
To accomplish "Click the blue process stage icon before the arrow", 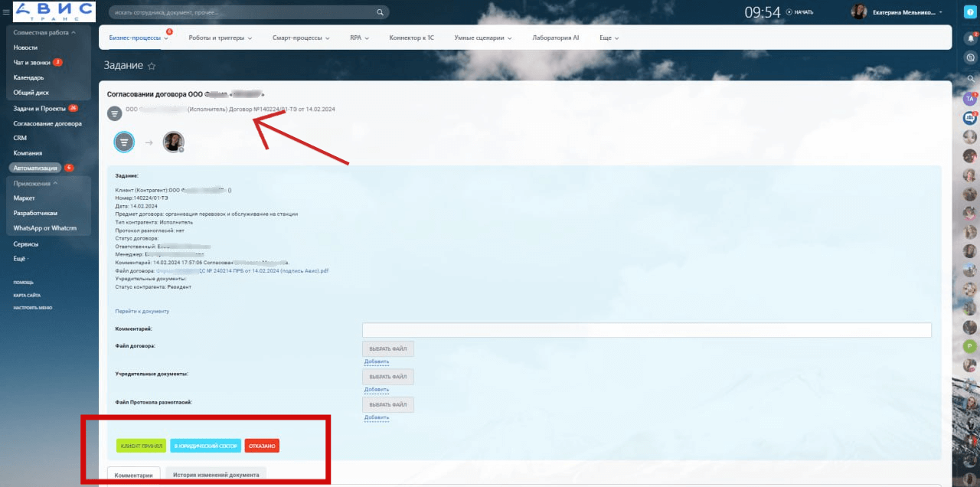I will point(124,142).
